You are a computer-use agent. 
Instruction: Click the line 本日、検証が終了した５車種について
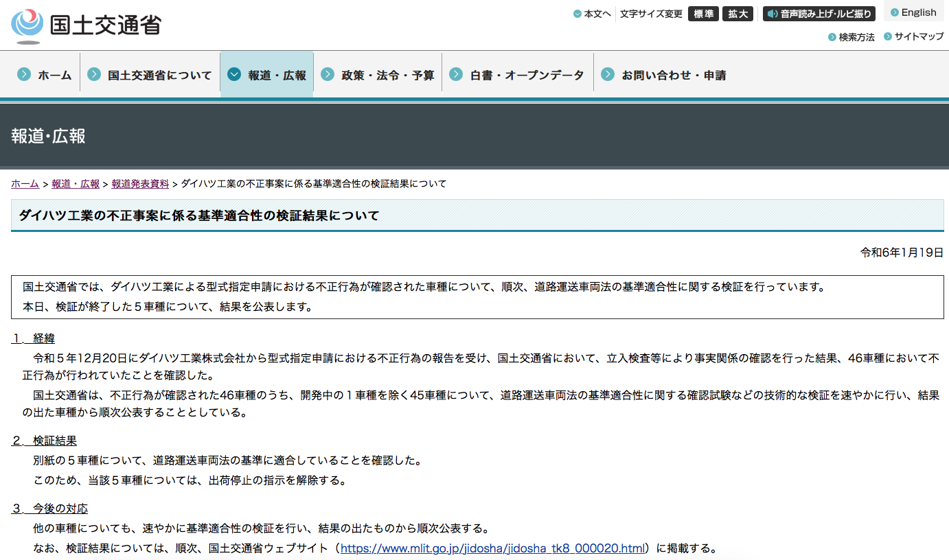point(168,307)
